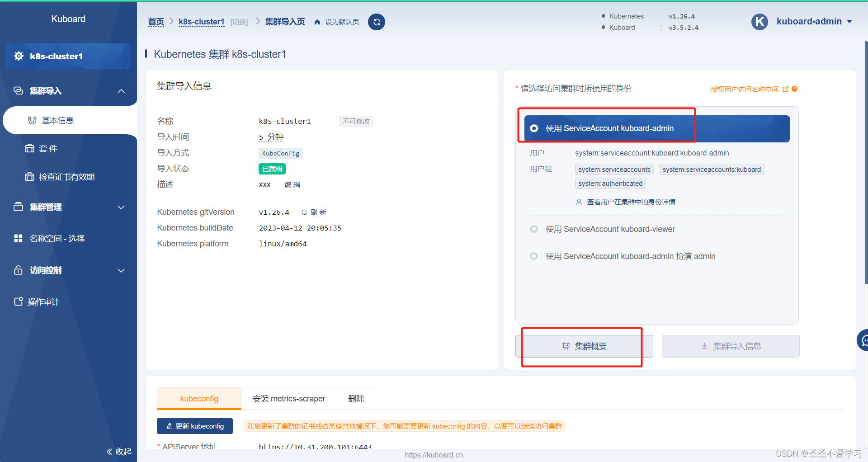
Task: Open the [切换] cluster switcher
Action: 239,22
